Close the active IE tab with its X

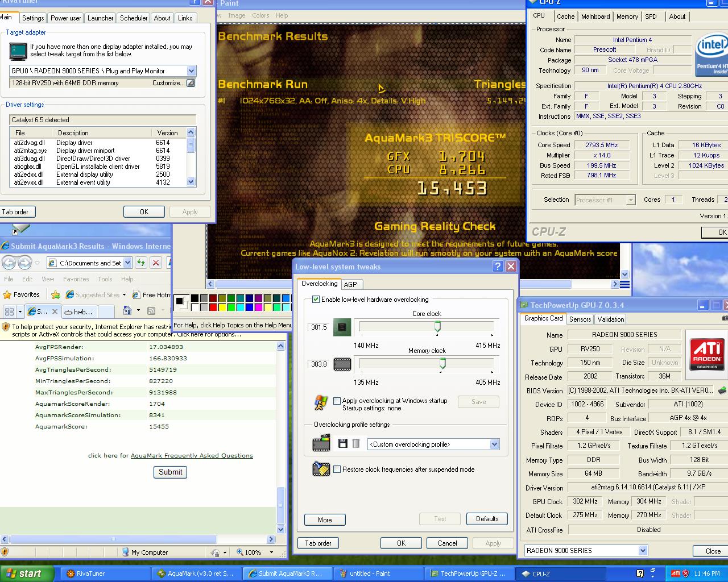[x=55, y=311]
